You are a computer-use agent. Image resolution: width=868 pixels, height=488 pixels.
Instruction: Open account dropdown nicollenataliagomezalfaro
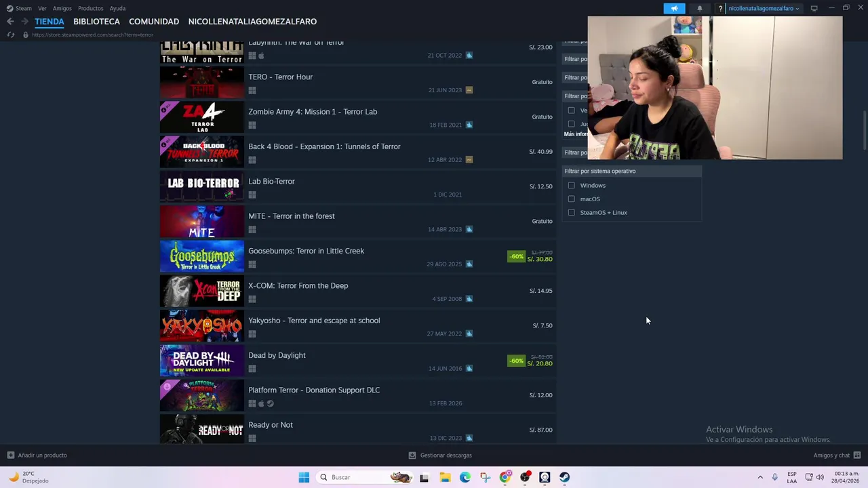764,8
